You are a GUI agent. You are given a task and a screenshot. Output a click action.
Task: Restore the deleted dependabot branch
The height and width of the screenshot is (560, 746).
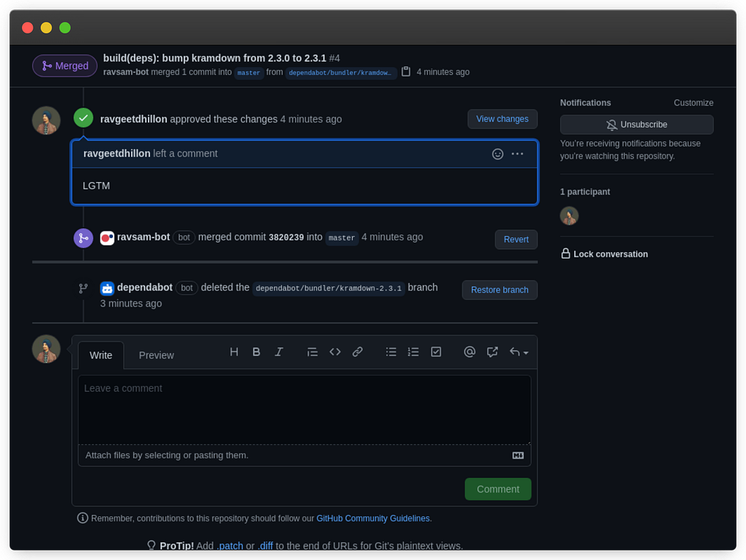pyautogui.click(x=500, y=290)
